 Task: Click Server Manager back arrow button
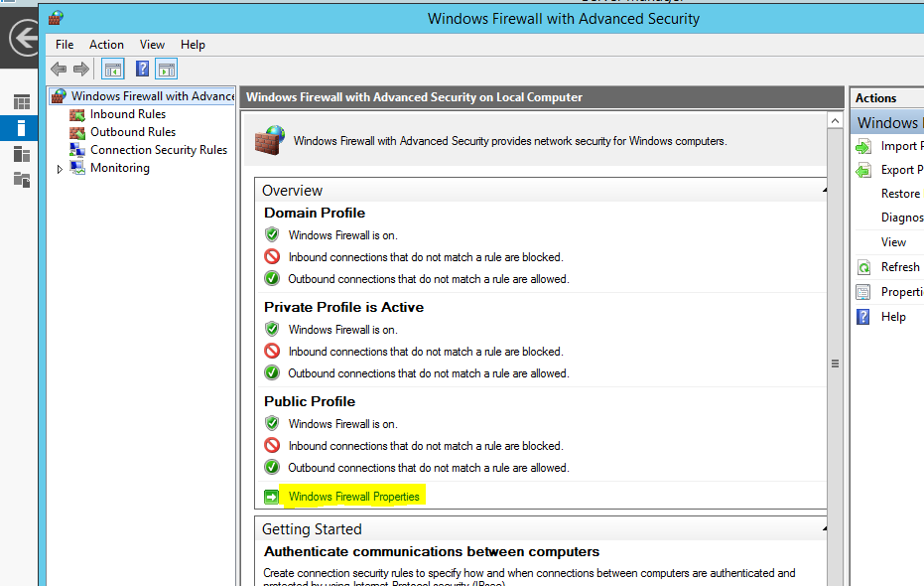[25, 38]
